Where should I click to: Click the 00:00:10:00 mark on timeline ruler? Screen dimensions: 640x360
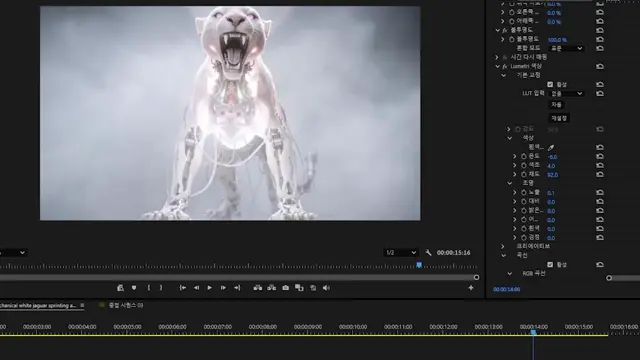tap(353, 327)
